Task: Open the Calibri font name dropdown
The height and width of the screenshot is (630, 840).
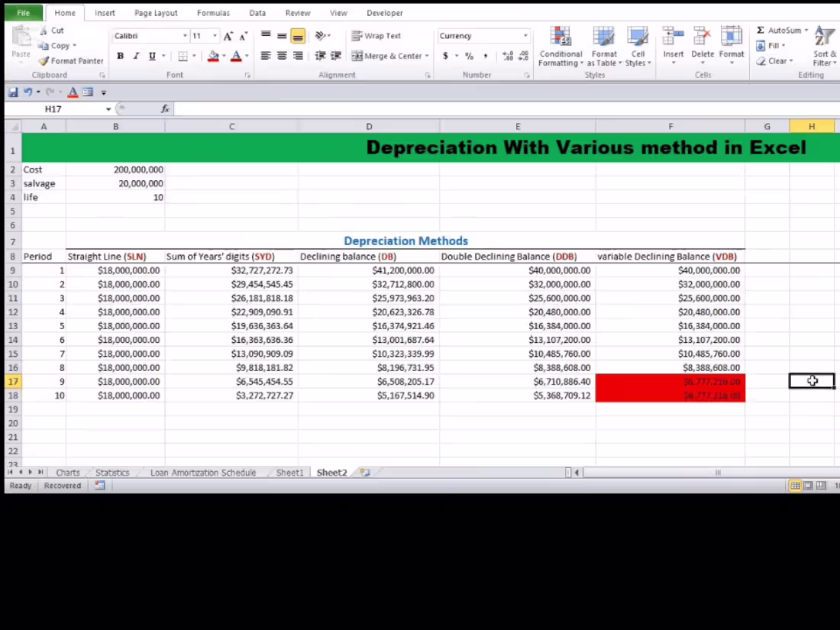Action: point(184,35)
